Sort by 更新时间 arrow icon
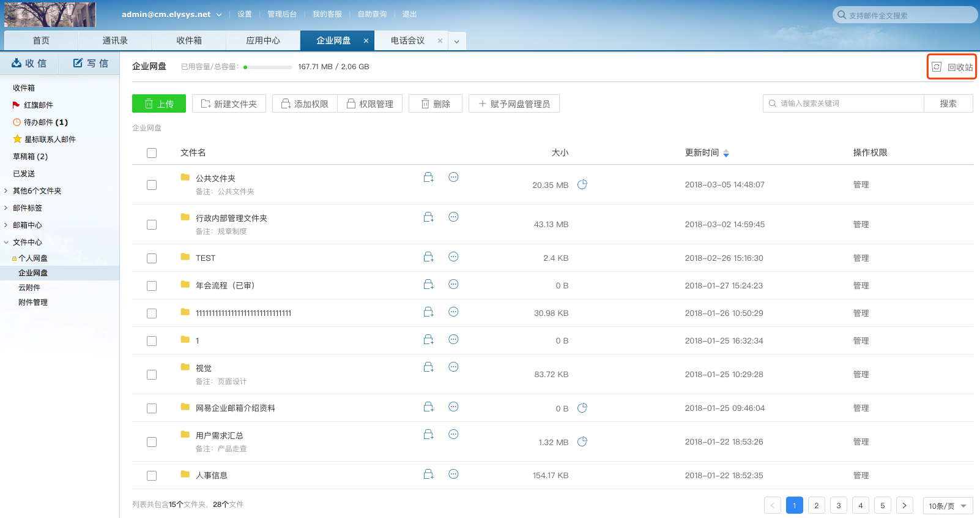980x518 pixels. point(726,153)
